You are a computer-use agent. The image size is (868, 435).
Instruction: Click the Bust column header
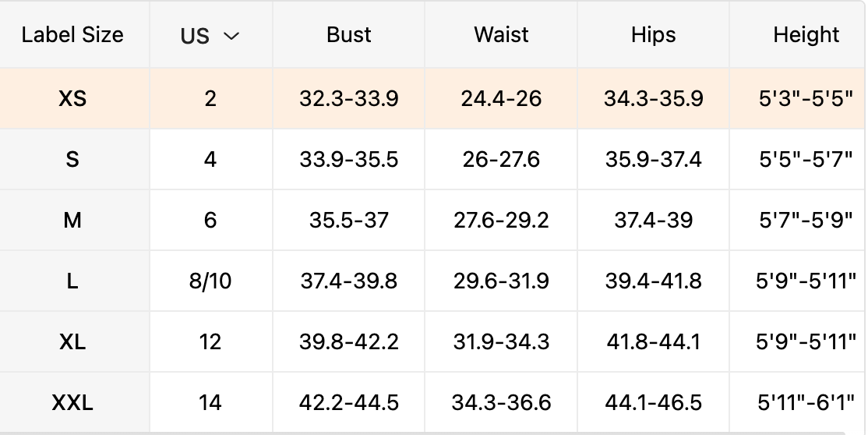[349, 34]
